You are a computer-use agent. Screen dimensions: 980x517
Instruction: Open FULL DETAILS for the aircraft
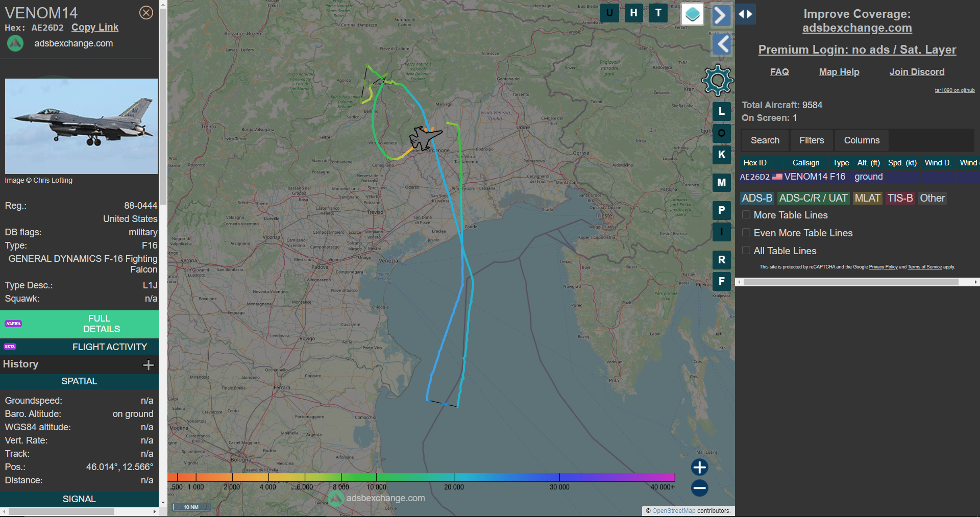point(80,324)
